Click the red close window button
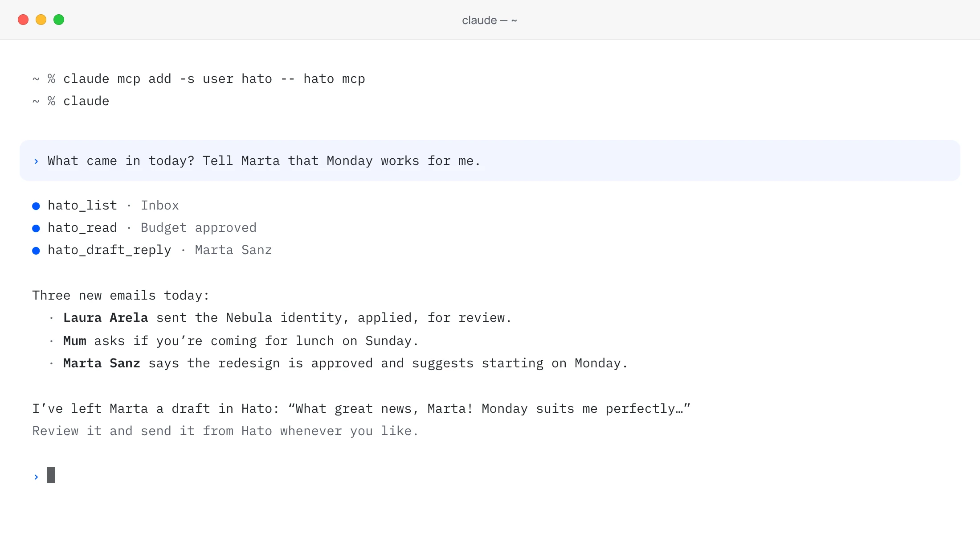This screenshot has height=535, width=980. coord(23,20)
